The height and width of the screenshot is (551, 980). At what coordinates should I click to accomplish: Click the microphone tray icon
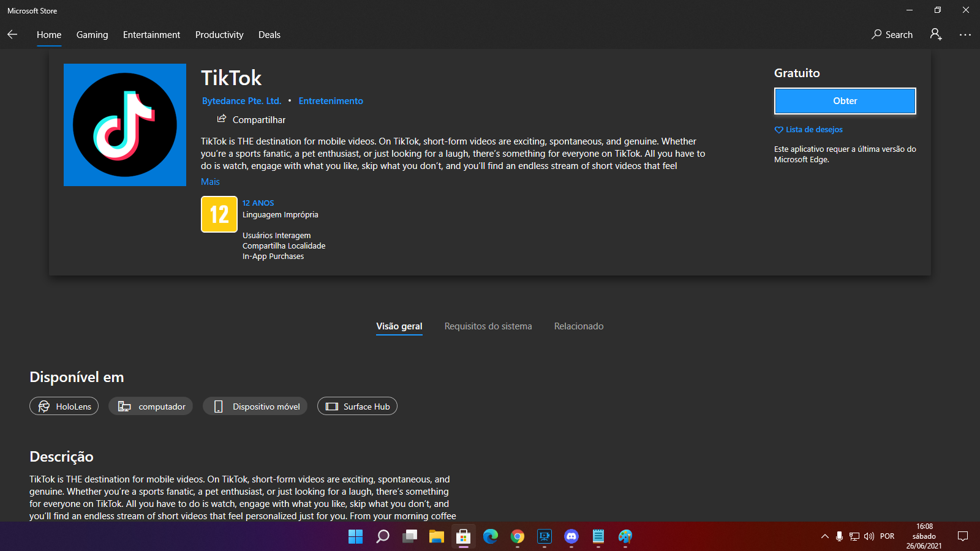(x=839, y=536)
